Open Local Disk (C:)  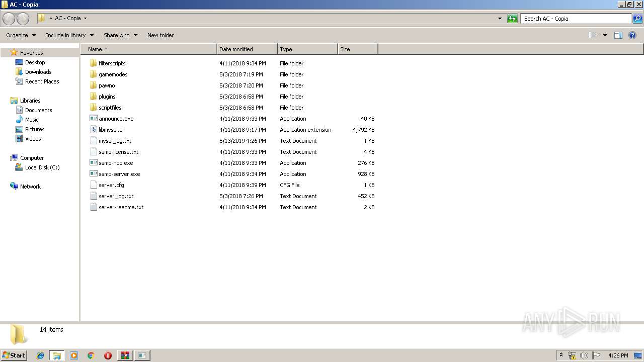tap(42, 167)
